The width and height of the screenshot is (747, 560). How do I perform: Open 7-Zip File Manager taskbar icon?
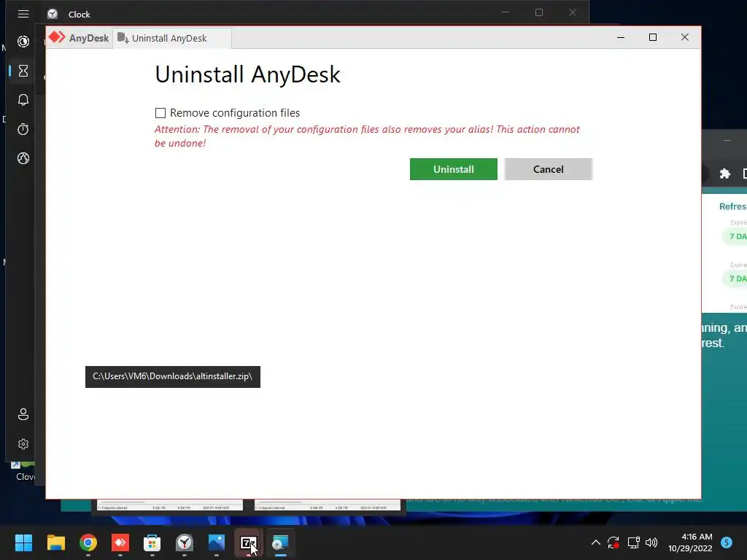tap(248, 542)
